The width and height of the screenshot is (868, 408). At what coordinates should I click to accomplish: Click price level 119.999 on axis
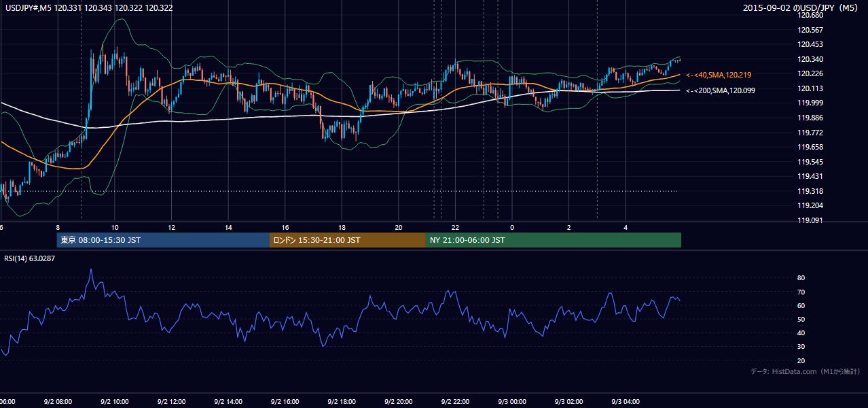(810, 103)
